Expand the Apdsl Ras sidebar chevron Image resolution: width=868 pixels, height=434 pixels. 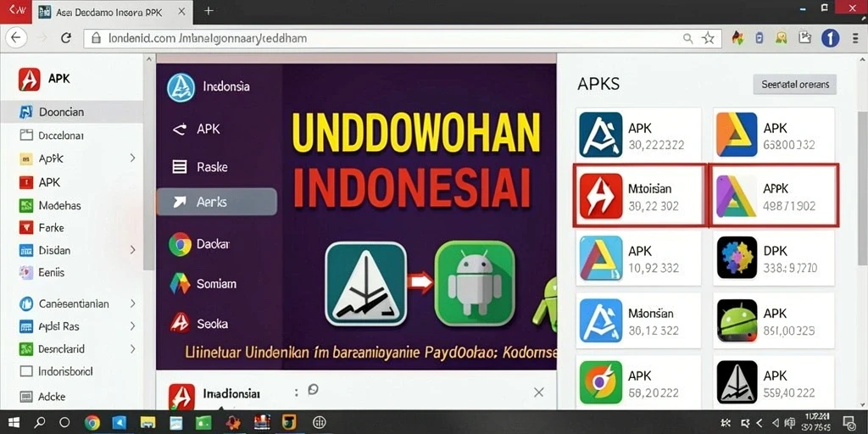132,326
